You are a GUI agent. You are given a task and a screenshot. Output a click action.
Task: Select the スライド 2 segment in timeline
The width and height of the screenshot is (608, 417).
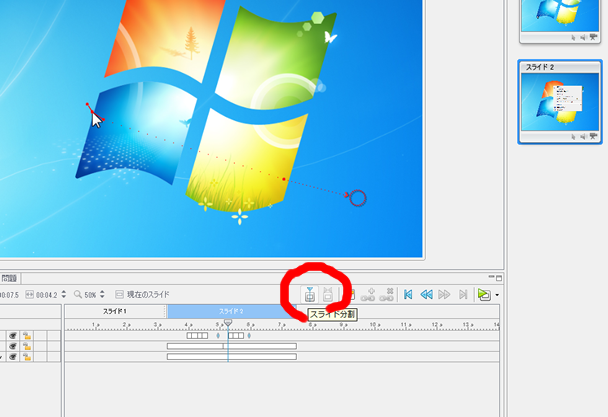click(x=230, y=312)
